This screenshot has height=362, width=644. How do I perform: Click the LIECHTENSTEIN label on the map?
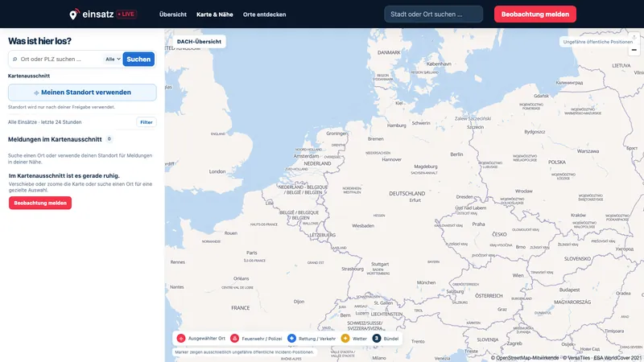pos(386,314)
